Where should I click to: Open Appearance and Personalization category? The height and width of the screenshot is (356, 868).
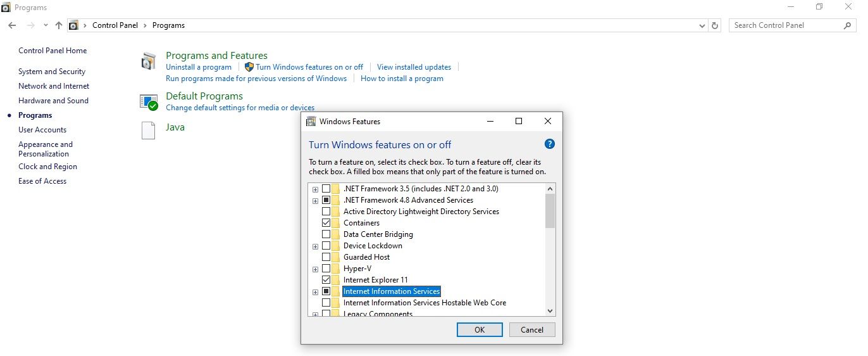[46, 149]
